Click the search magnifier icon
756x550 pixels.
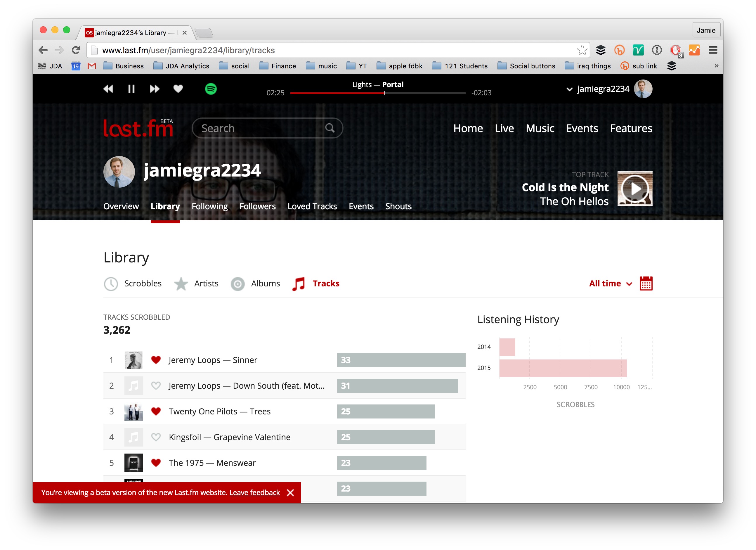pos(330,128)
